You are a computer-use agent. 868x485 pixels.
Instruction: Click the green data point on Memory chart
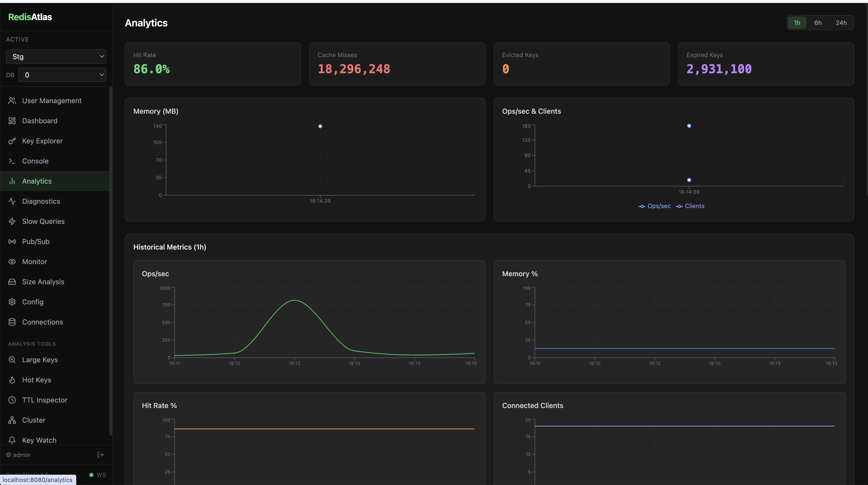[320, 126]
